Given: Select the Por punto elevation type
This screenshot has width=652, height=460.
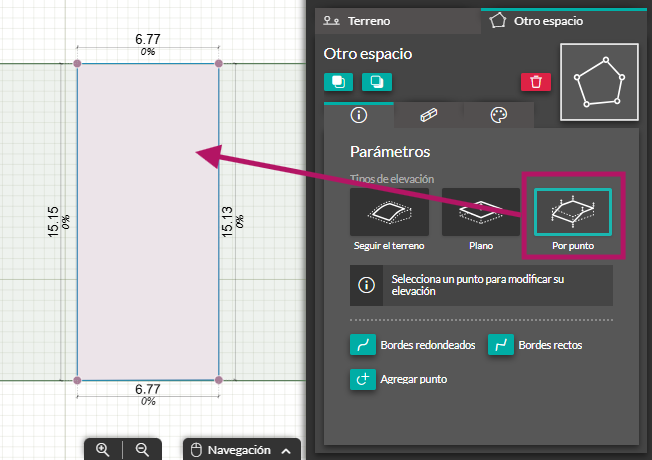Looking at the screenshot, I should pyautogui.click(x=573, y=212).
